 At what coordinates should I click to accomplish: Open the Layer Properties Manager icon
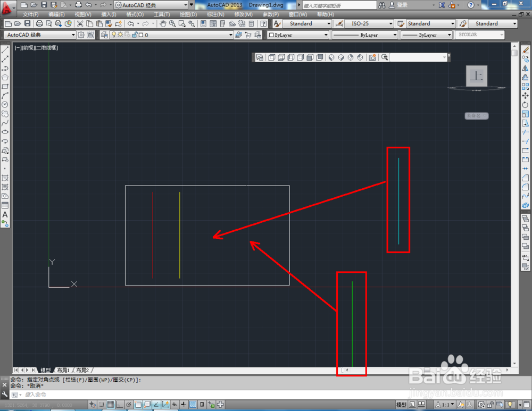104,35
